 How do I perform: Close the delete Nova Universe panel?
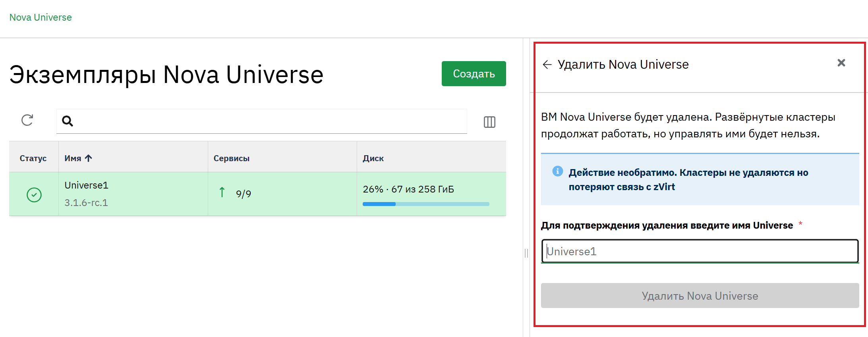[841, 63]
